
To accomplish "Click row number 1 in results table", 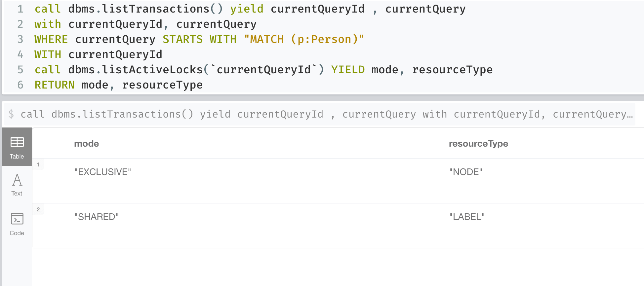I will pos(38,164).
